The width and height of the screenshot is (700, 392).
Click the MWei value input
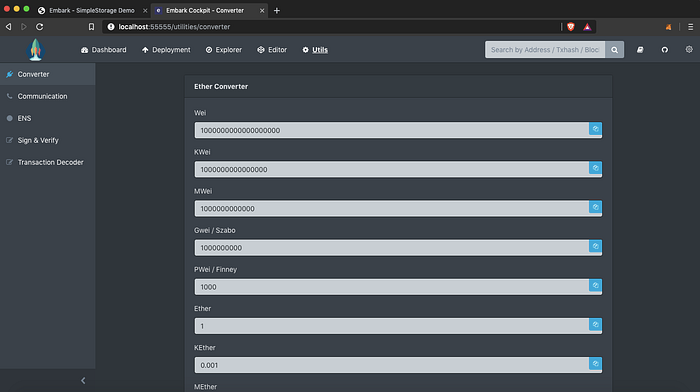coord(392,209)
